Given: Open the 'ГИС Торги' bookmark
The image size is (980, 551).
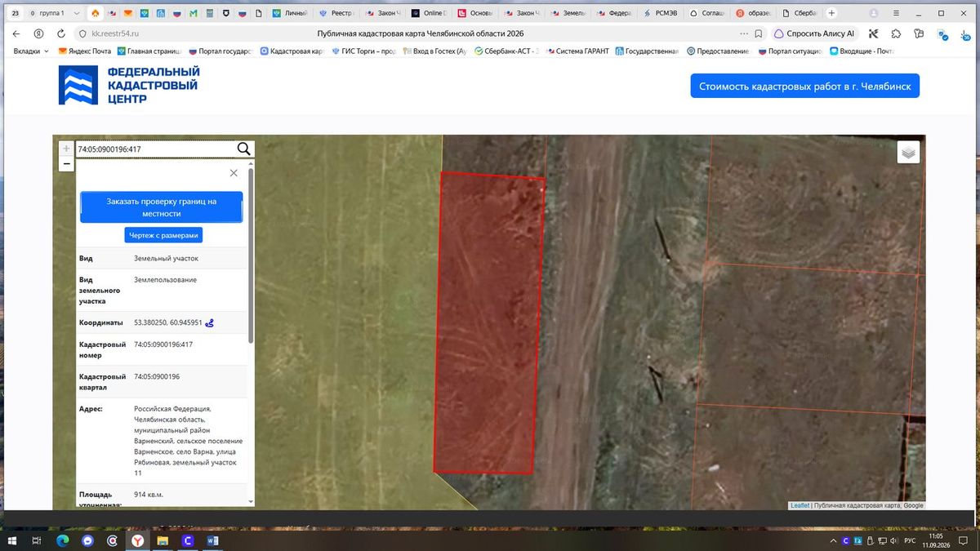Looking at the screenshot, I should [363, 51].
